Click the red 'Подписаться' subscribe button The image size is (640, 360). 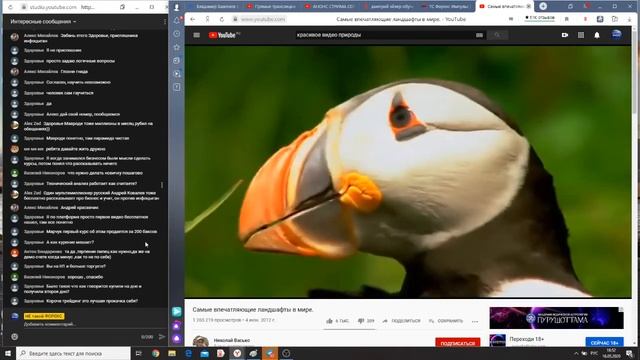458,343
